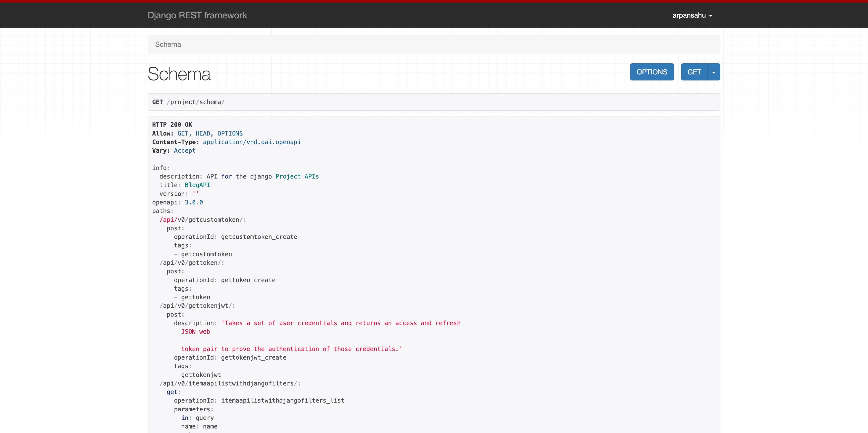
Task: Click the GET /project/schema/ request line
Action: (188, 102)
